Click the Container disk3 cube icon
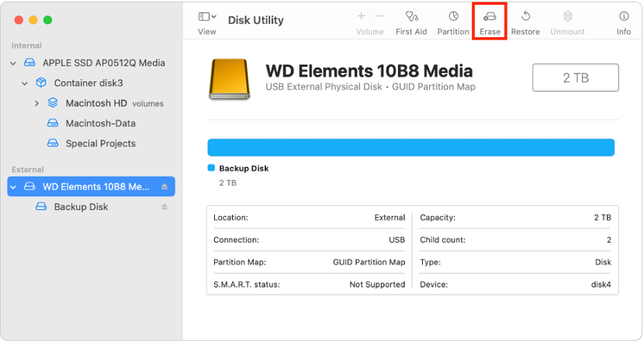644x341 pixels. point(41,82)
